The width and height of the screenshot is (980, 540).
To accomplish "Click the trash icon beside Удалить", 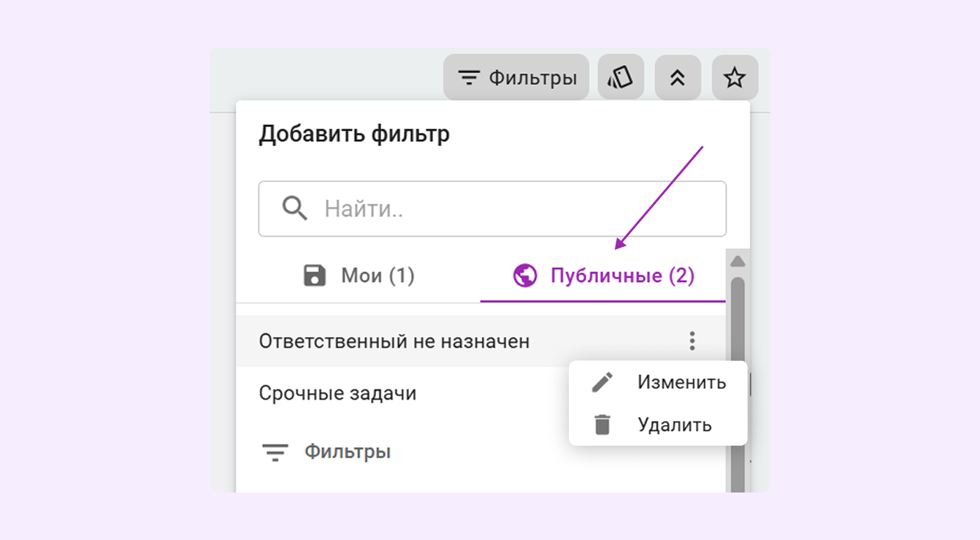I will [x=602, y=424].
